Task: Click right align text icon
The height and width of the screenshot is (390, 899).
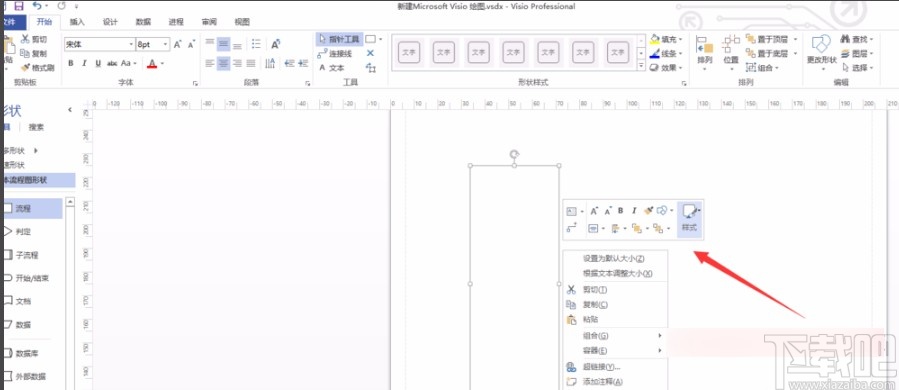Action: (237, 63)
